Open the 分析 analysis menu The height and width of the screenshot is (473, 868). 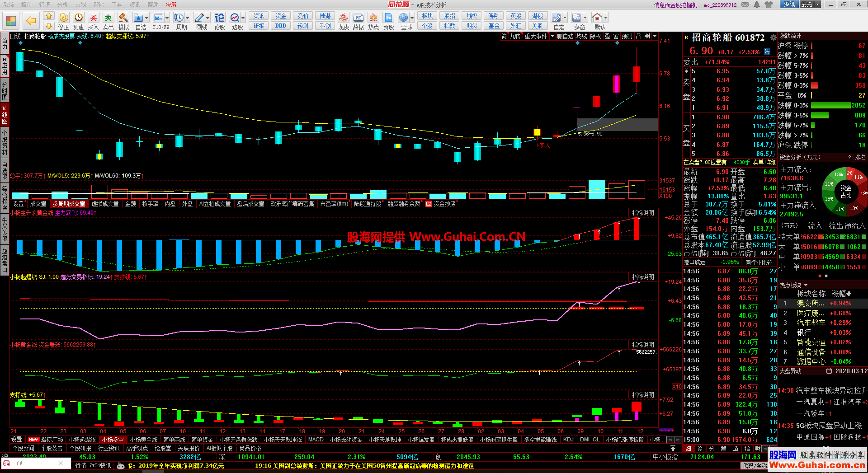pos(63,5)
